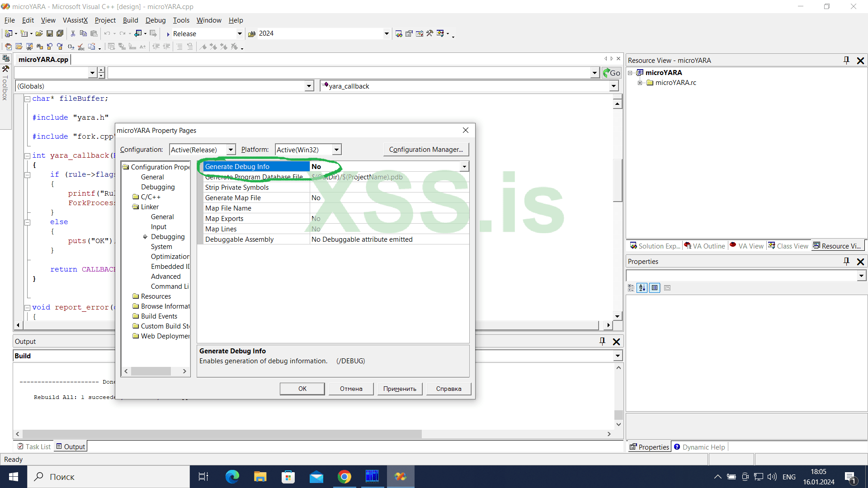Click the Save All toolbar icon

point(60,33)
